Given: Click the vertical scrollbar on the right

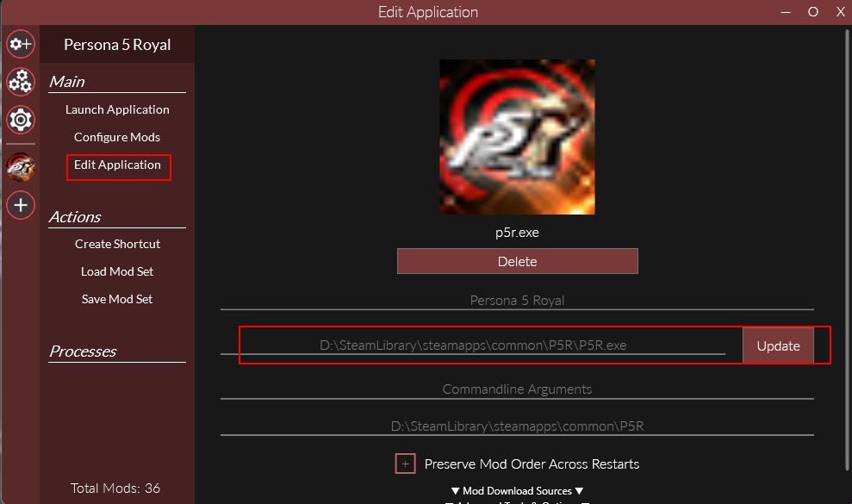Looking at the screenshot, I should tap(847, 250).
